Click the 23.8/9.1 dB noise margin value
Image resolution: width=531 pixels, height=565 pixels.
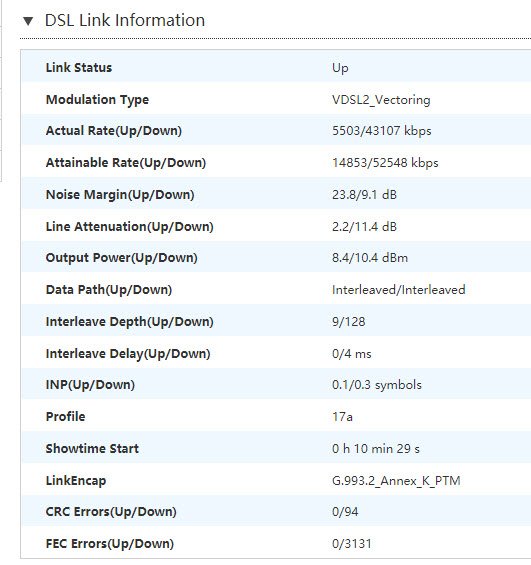364,195
